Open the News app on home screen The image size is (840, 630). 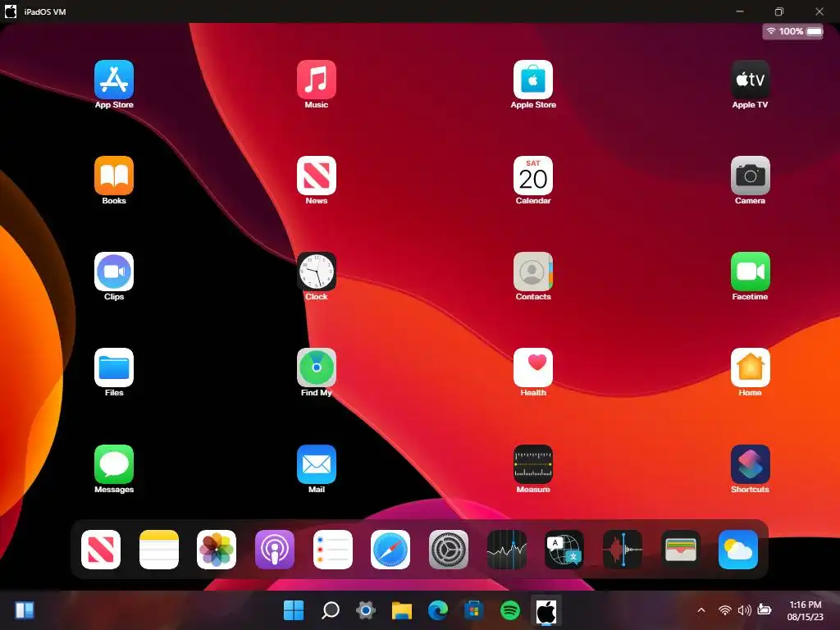[316, 176]
